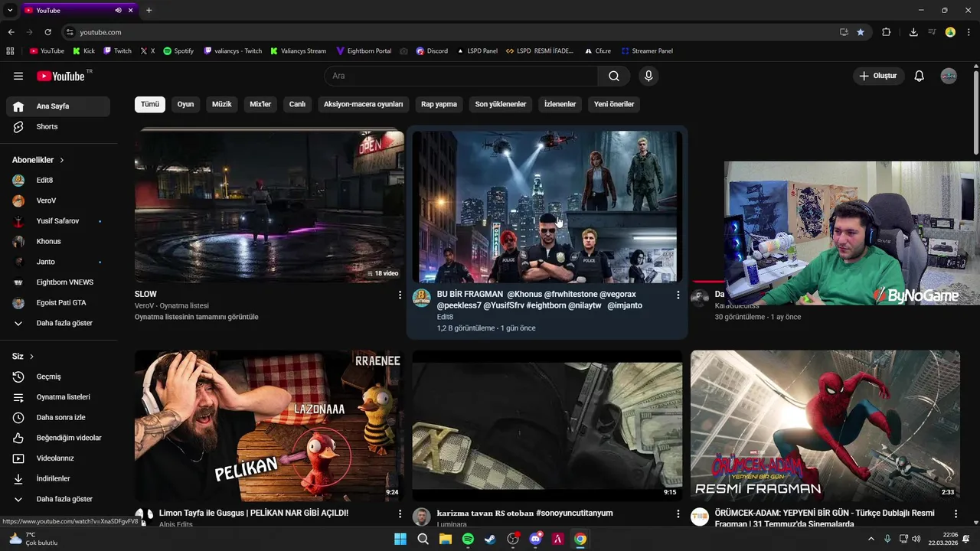Start voice search with microphone icon
980x551 pixels.
coord(648,76)
